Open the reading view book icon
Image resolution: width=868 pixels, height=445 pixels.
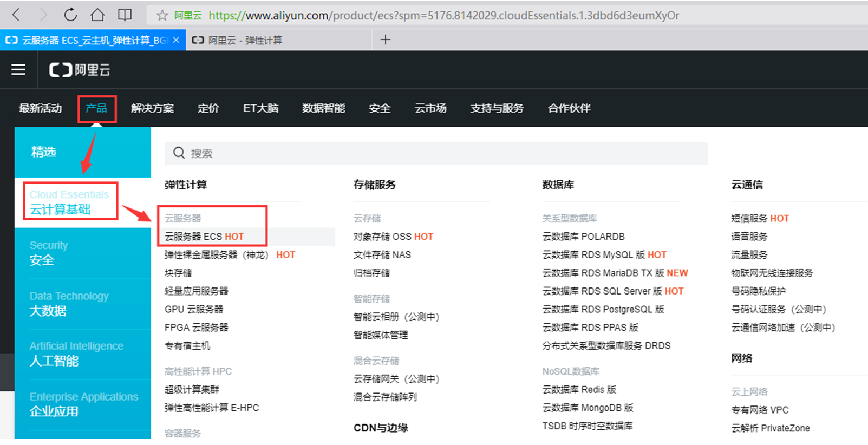125,15
